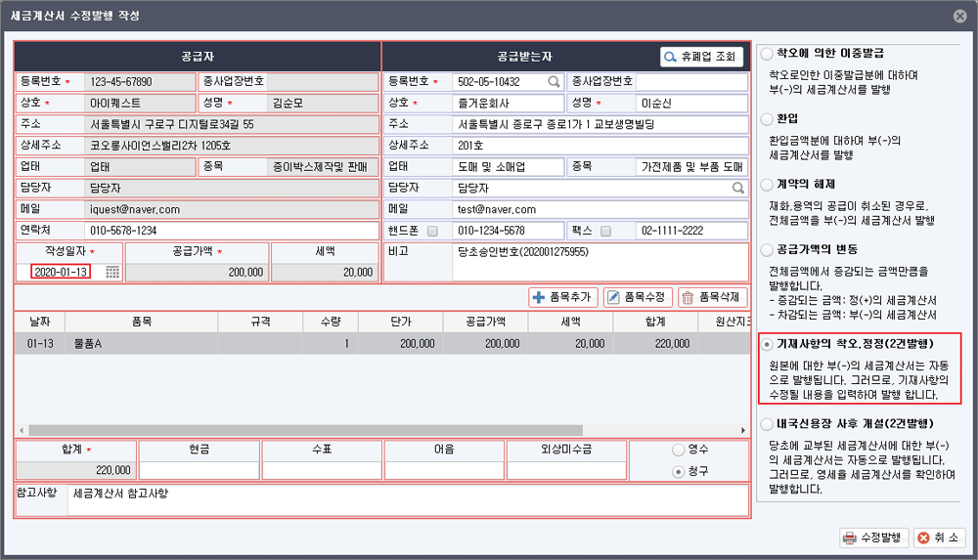Click the 핸드폰 number field 010-1234-5678
The image size is (978, 560).
(x=508, y=231)
